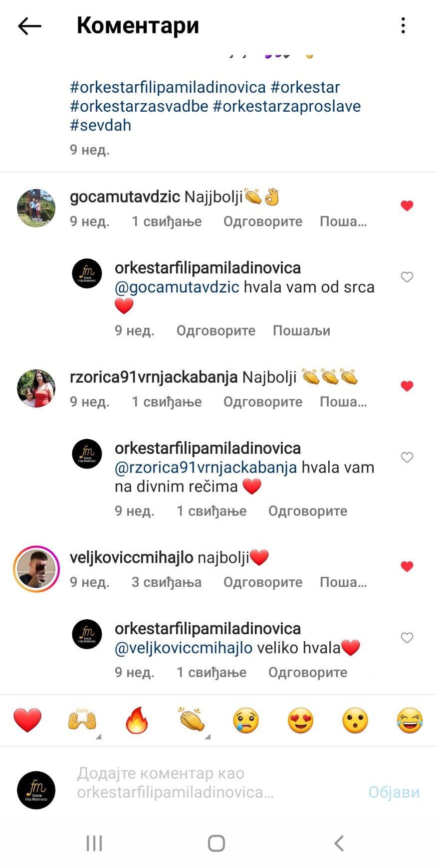Insert the laughing tears emoji reaction
Screen dimensions: 437x868
click(410, 720)
